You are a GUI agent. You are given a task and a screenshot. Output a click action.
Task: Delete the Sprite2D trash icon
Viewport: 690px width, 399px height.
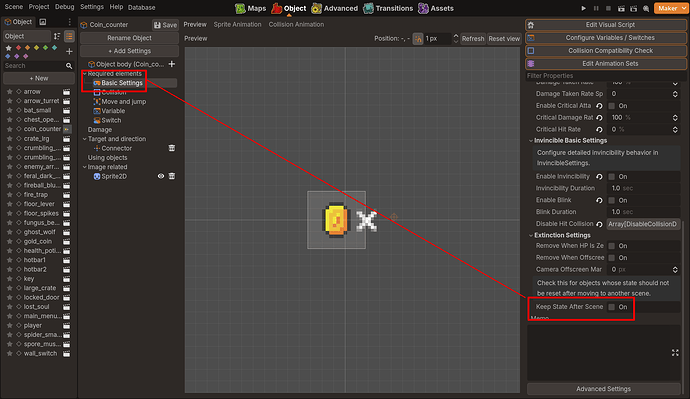[172, 176]
